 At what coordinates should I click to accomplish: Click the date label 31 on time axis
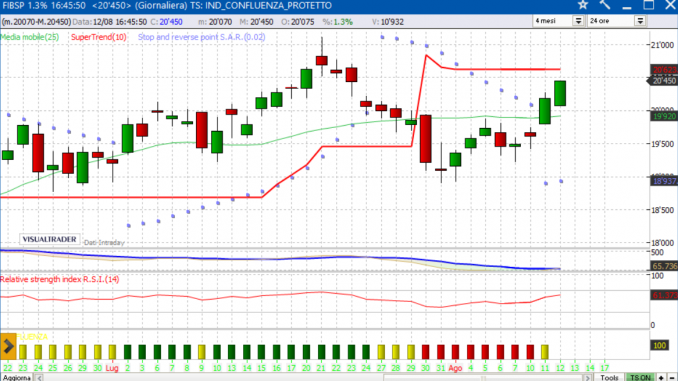(440, 368)
